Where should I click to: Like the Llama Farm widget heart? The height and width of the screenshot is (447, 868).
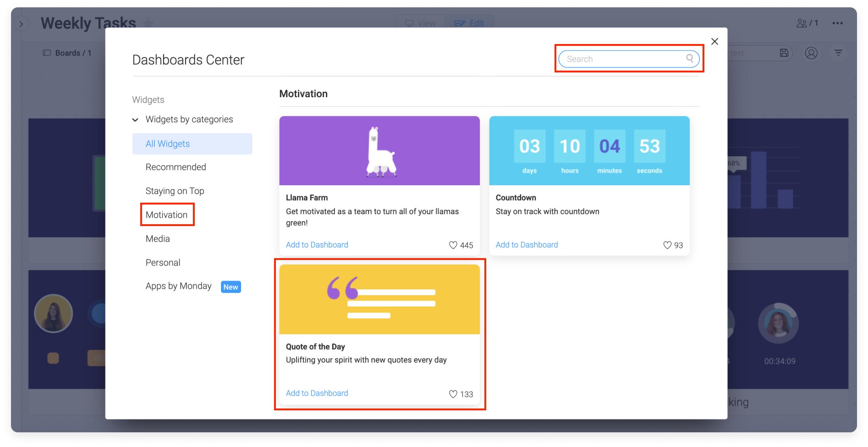point(453,245)
